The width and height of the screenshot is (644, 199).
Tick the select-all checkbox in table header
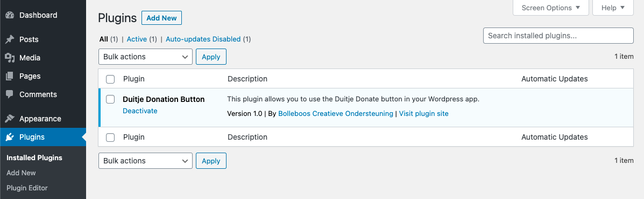pos(110,79)
